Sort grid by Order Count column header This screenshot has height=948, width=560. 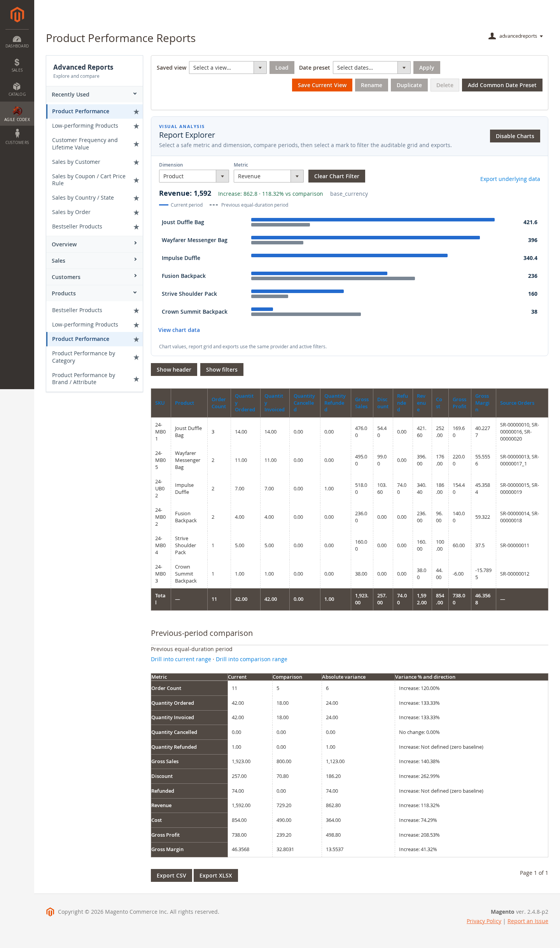(219, 403)
